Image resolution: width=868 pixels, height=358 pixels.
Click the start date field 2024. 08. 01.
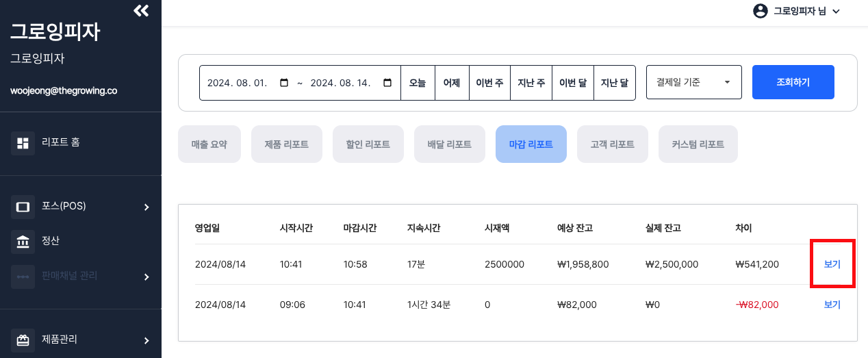click(237, 83)
